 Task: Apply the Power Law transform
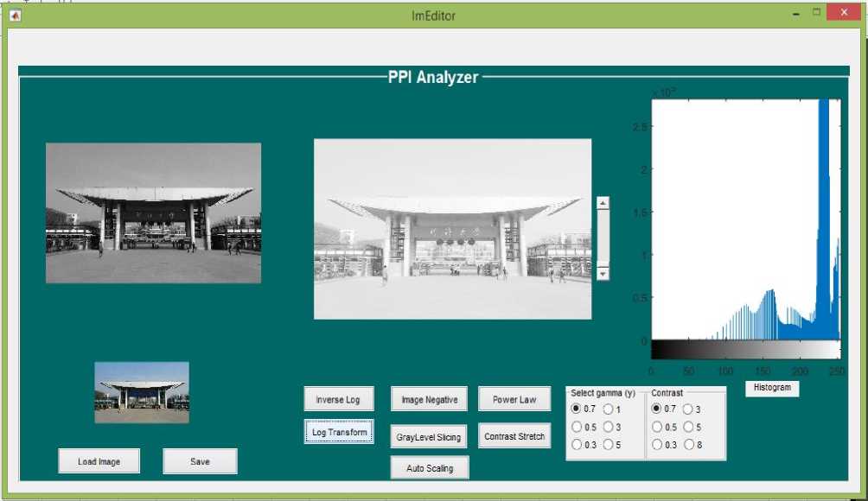point(514,399)
